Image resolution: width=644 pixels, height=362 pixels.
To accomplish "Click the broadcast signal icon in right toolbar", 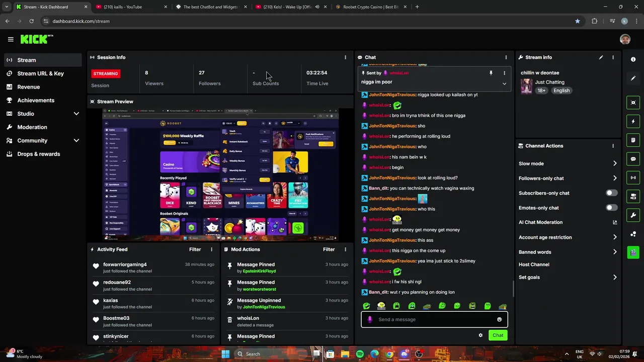I will pos(633,177).
